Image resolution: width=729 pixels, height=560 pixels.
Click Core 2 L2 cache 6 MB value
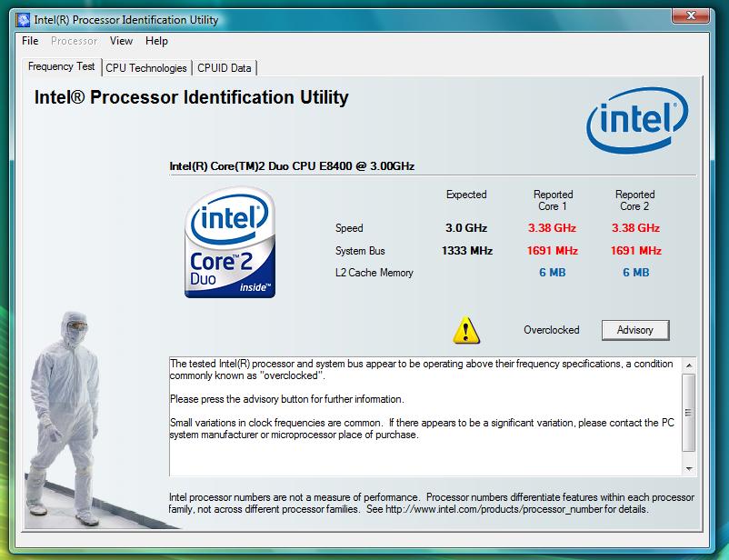[x=636, y=273]
